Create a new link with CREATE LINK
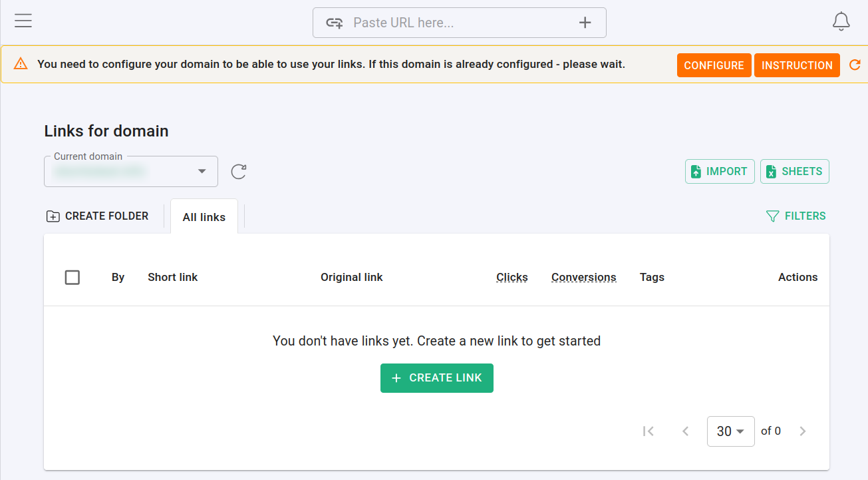 [436, 377]
